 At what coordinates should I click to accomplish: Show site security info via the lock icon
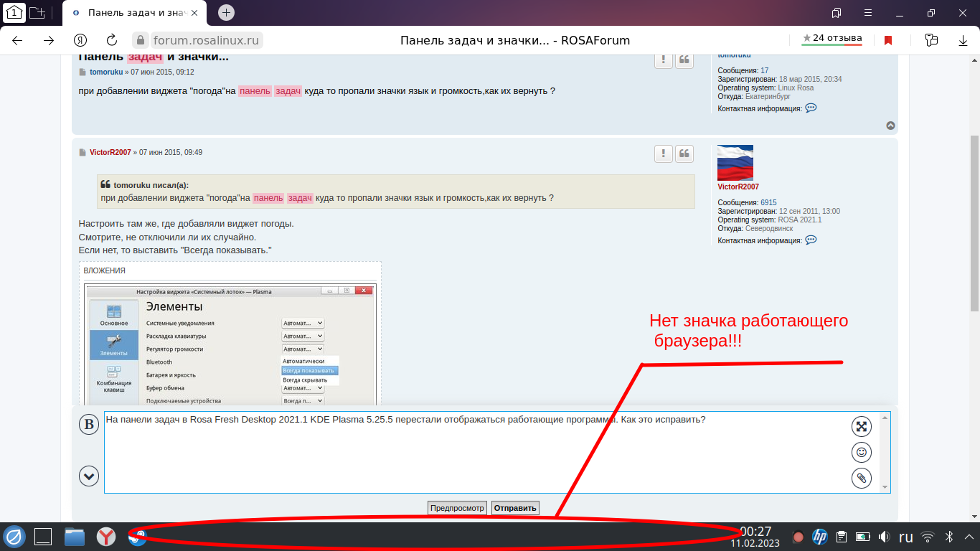pos(141,40)
